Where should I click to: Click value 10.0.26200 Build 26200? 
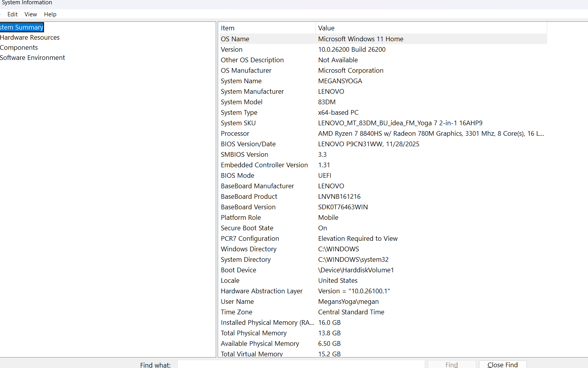[x=352, y=49]
